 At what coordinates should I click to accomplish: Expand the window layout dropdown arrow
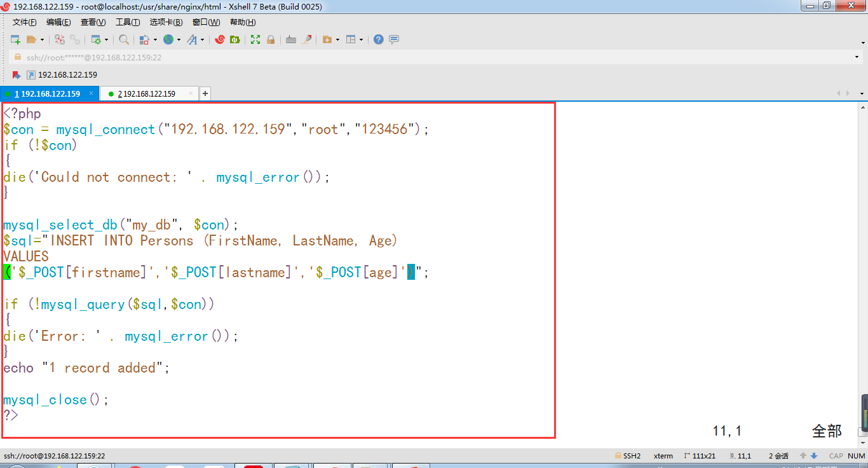[x=362, y=39]
